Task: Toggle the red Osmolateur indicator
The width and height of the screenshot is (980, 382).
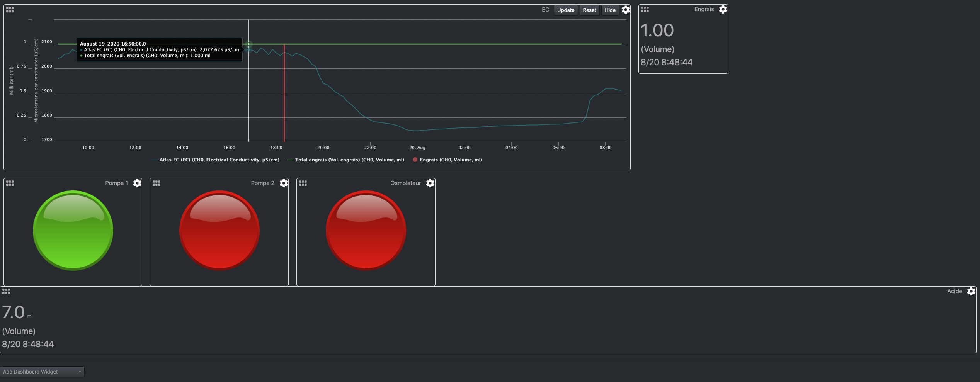Action: click(366, 231)
